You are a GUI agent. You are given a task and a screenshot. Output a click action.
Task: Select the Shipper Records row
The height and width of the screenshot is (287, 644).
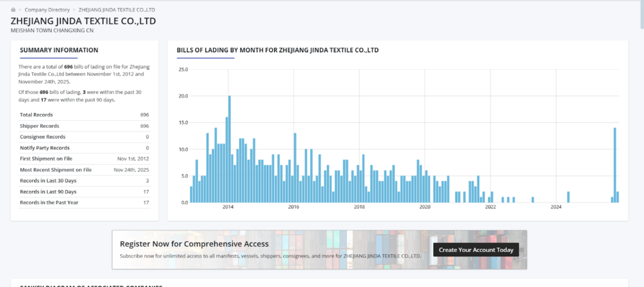[84, 126]
